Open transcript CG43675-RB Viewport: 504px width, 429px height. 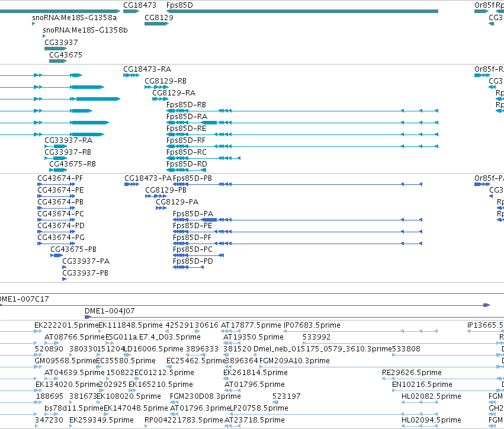coord(72,164)
